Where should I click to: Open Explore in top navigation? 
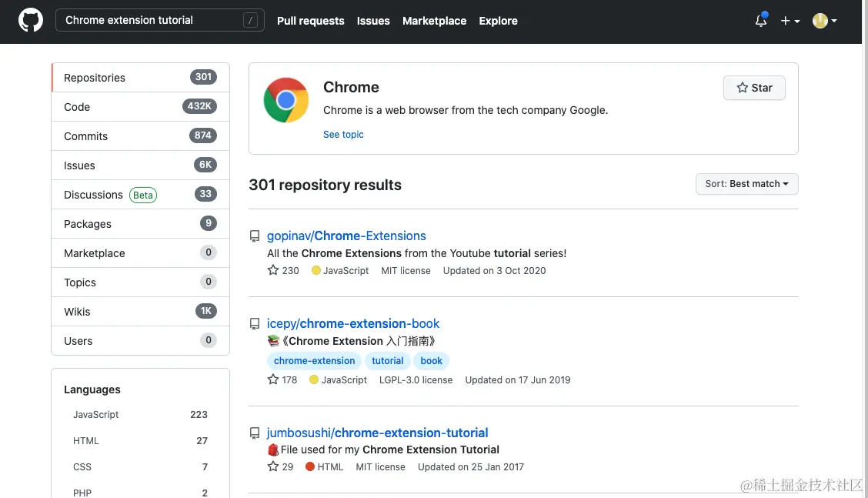[498, 21]
